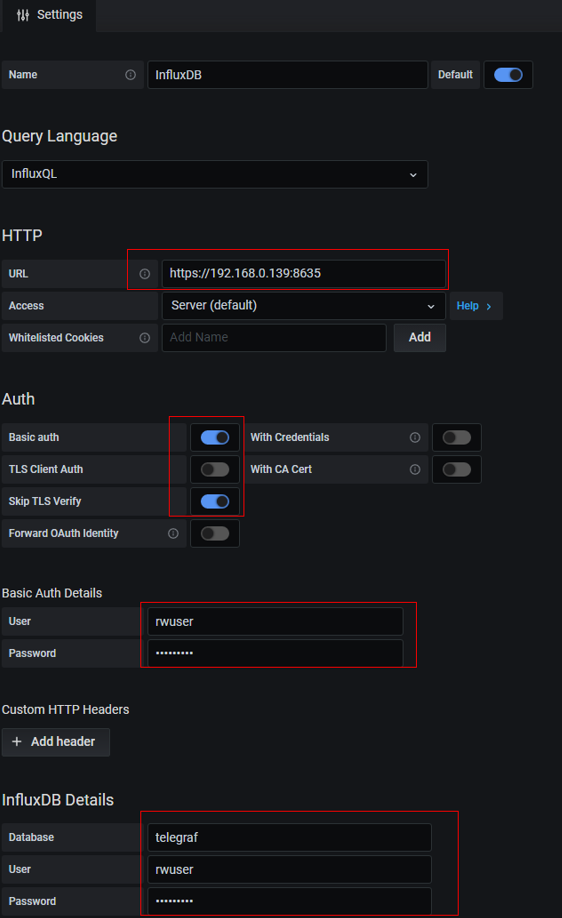This screenshot has width=562, height=918.
Task: Click the With Credentials info icon
Action: tap(415, 437)
